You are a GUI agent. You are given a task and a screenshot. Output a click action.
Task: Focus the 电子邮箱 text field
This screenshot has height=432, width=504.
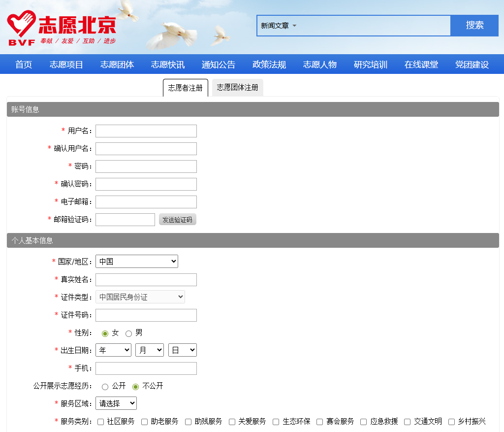(x=146, y=202)
